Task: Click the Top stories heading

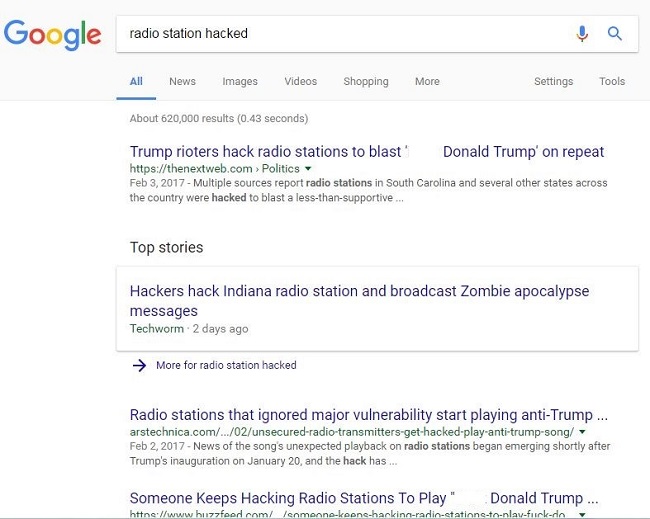Action: point(167,247)
